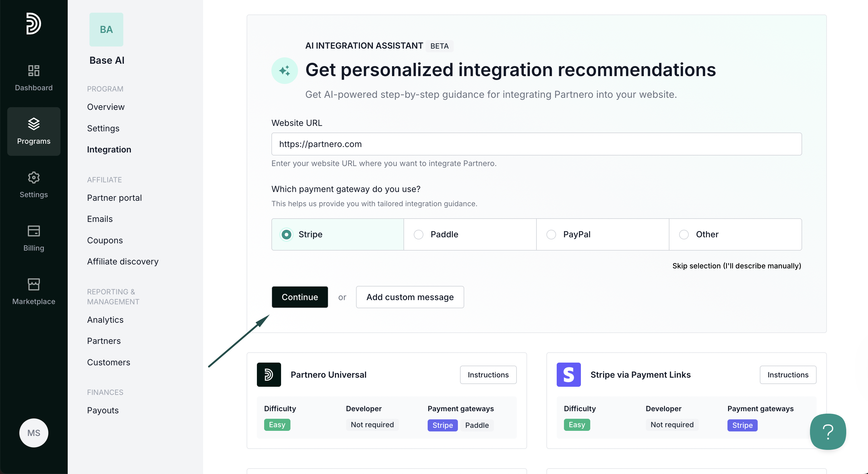The image size is (868, 474).
Task: Click 'Get personalized integration recommendations' heading
Action: pyautogui.click(x=510, y=70)
